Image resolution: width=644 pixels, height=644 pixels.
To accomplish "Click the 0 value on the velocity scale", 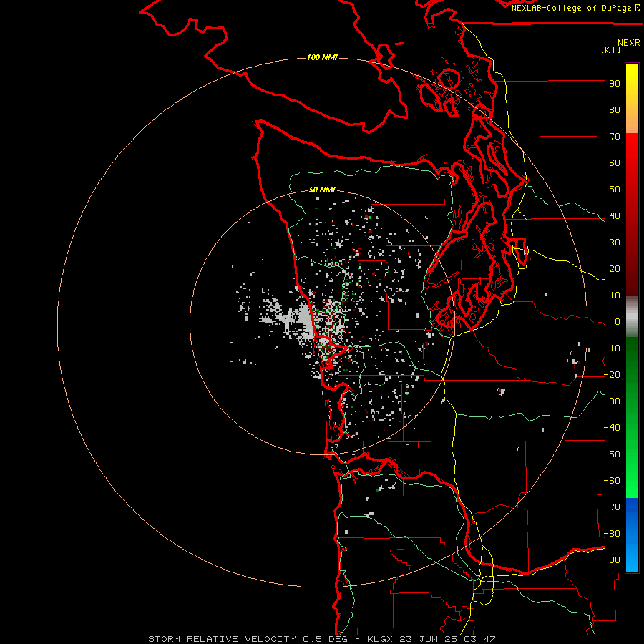I will [x=618, y=322].
